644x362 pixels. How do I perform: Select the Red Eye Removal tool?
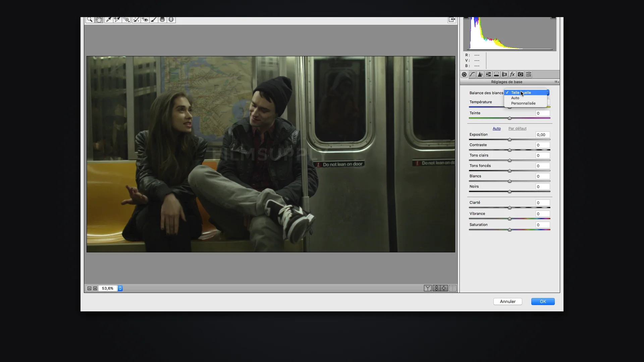[x=145, y=19]
